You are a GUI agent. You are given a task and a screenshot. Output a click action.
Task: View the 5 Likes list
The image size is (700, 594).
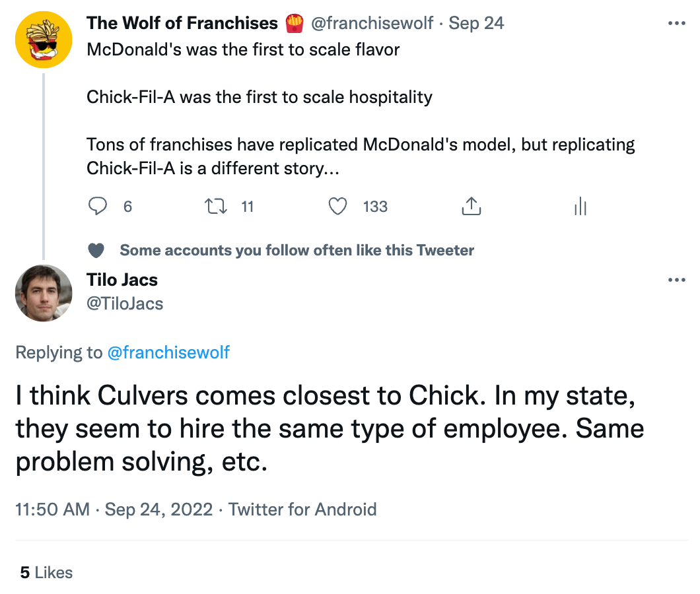point(46,572)
